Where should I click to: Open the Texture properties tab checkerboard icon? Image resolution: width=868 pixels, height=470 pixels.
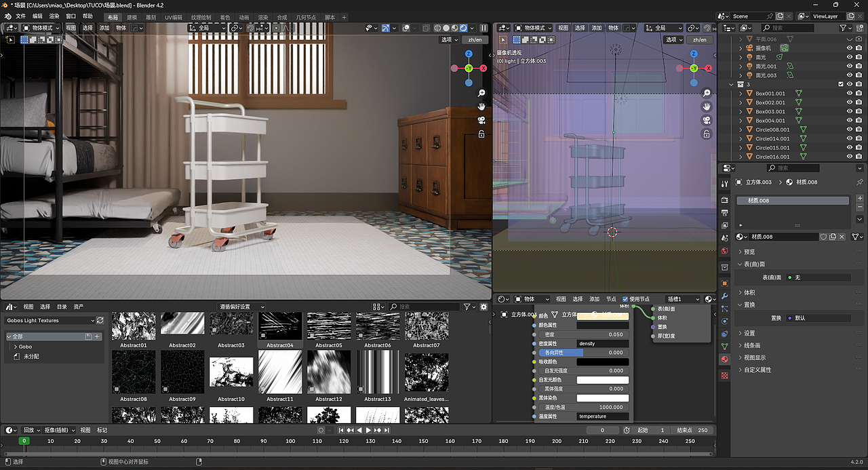coord(724,375)
